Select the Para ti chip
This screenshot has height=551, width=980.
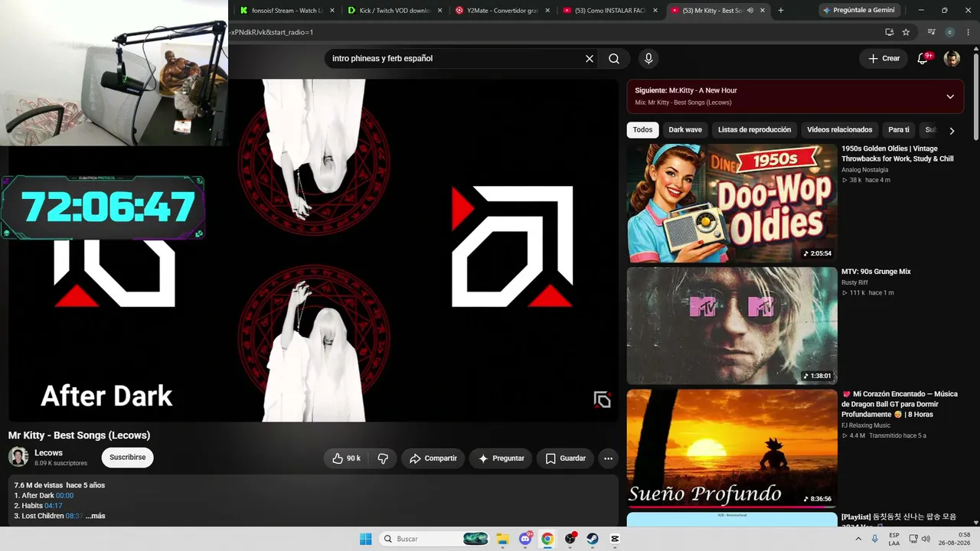click(899, 130)
